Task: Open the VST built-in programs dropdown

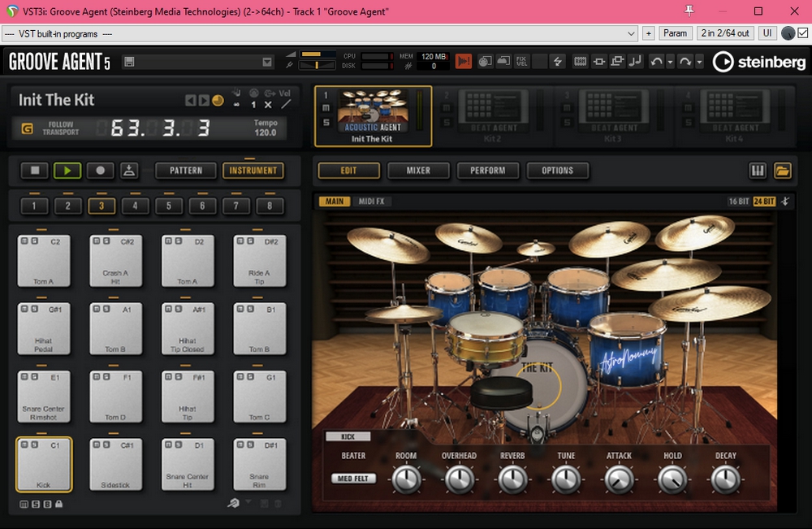Action: pyautogui.click(x=319, y=33)
